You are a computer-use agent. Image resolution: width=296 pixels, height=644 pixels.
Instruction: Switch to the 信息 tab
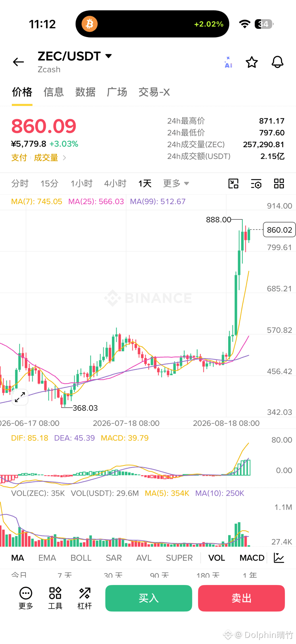click(54, 92)
